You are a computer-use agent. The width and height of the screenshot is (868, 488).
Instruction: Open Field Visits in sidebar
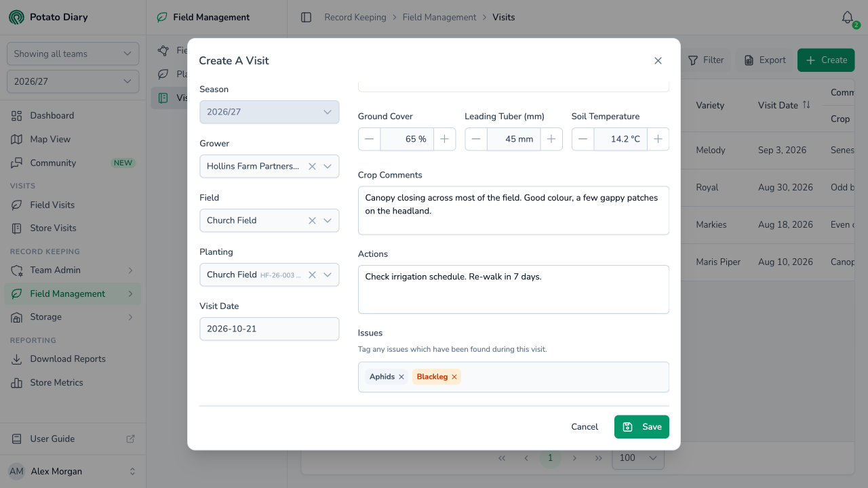[x=73, y=205]
